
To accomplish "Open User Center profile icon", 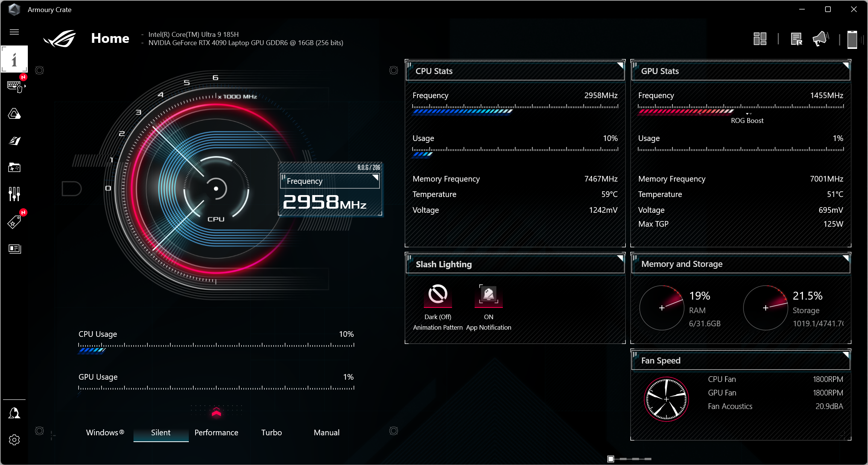I will click(14, 413).
